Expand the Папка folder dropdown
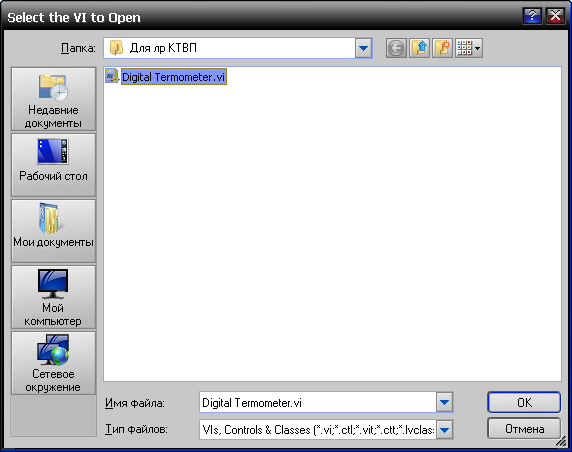Image resolution: width=572 pixels, height=452 pixels. (363, 48)
